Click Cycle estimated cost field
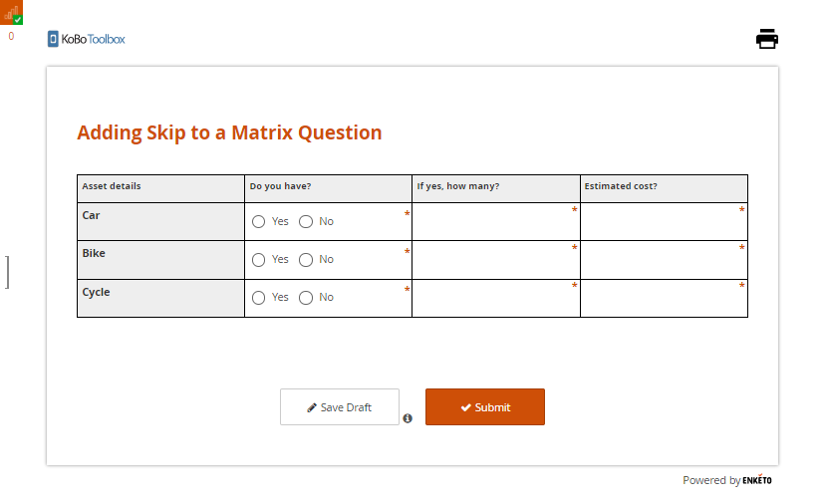This screenshot has width=825, height=504. [x=664, y=298]
